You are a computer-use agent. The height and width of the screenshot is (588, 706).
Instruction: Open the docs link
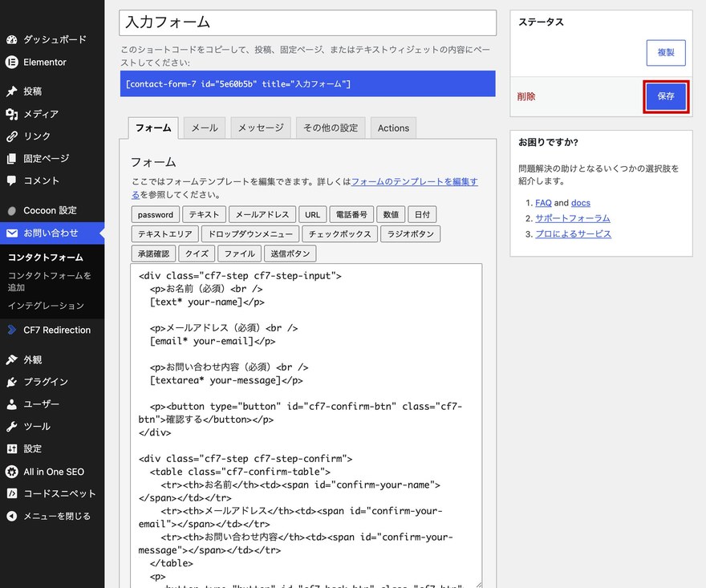[580, 203]
